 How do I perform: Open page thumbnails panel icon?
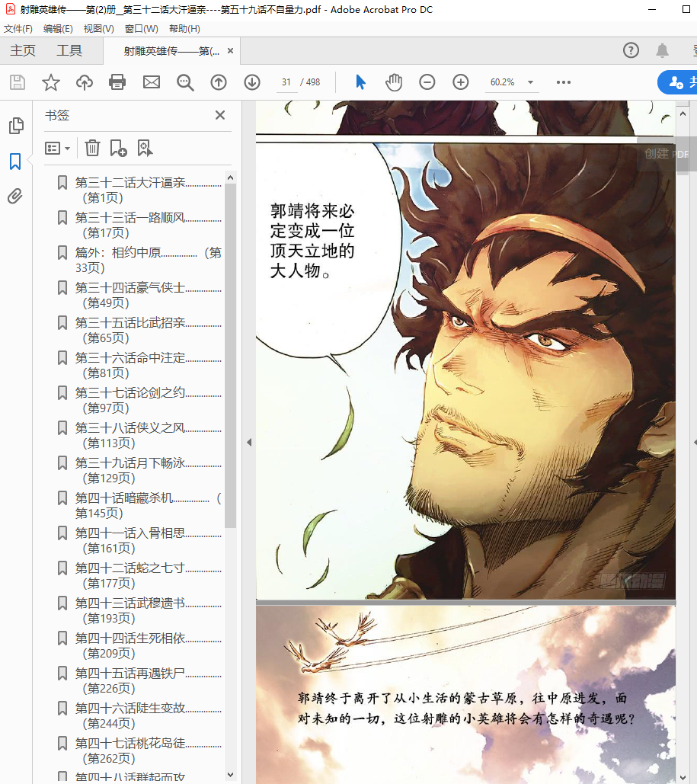coord(16,126)
